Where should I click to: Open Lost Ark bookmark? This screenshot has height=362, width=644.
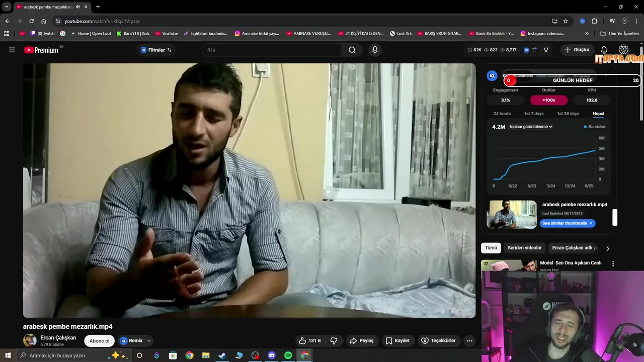point(400,33)
